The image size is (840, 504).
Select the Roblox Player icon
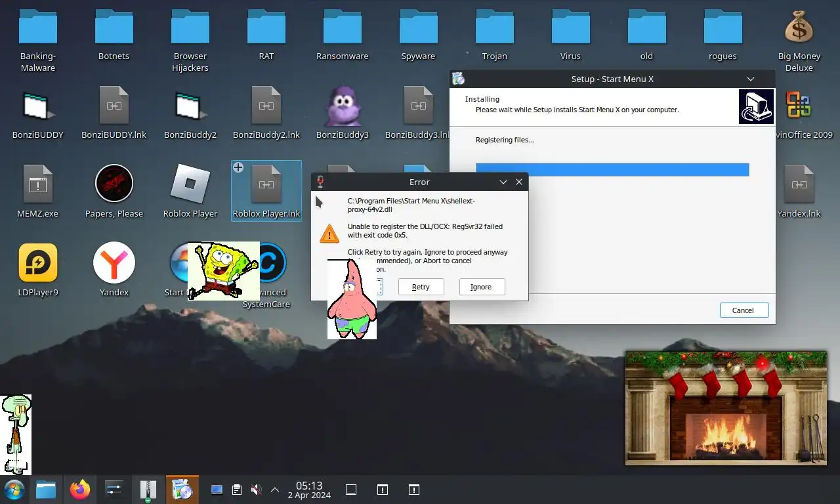point(190,183)
